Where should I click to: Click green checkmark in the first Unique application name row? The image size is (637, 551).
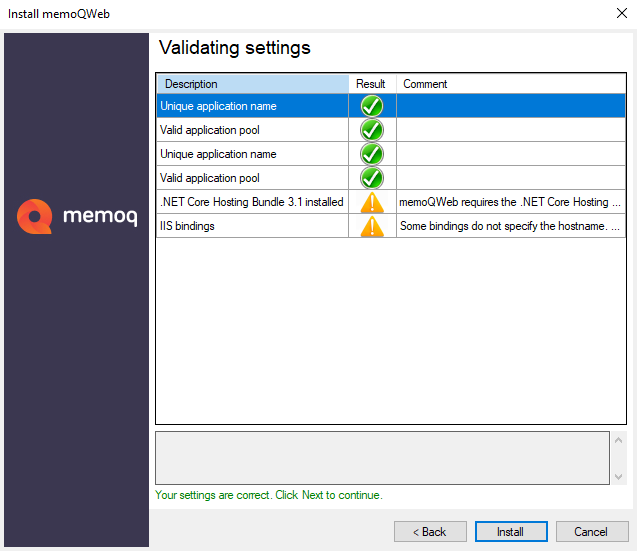372,106
